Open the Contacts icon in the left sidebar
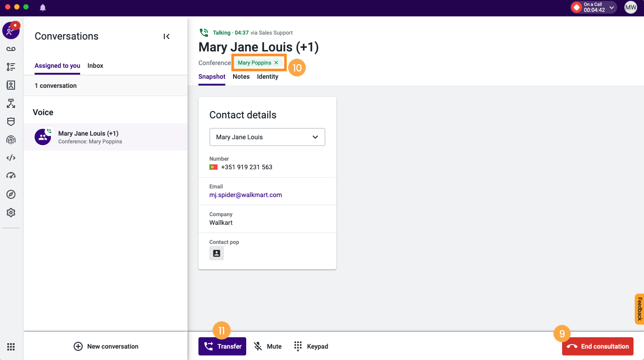This screenshot has width=644, height=360. coord(11,85)
